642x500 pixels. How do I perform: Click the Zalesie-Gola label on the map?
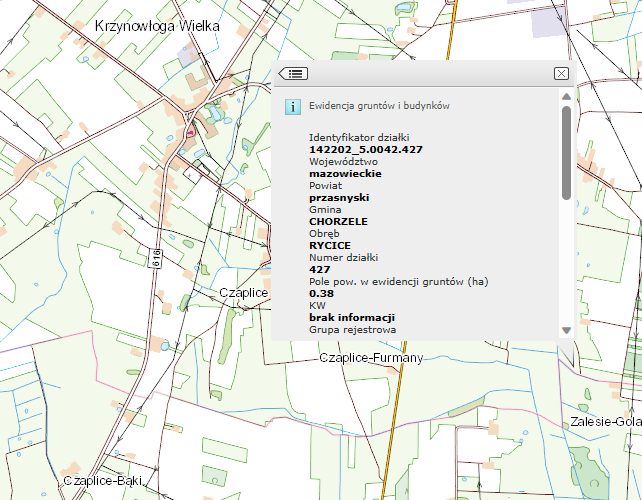pos(605,422)
